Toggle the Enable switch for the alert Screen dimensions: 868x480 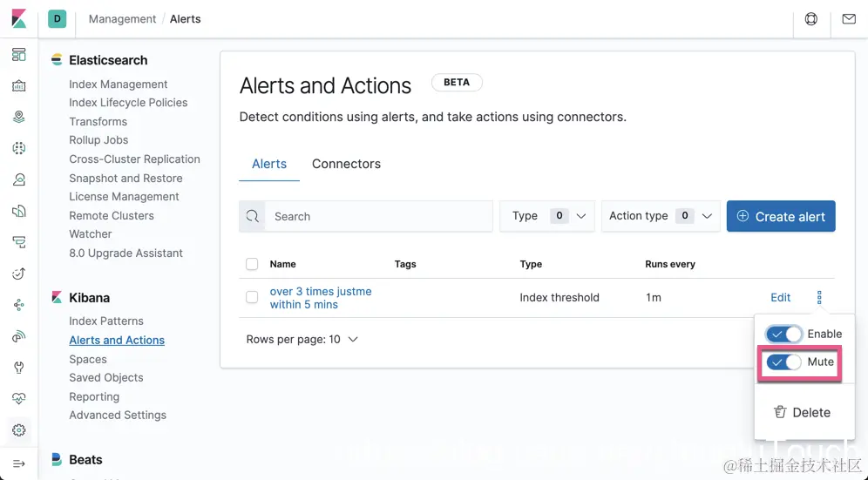(x=783, y=334)
